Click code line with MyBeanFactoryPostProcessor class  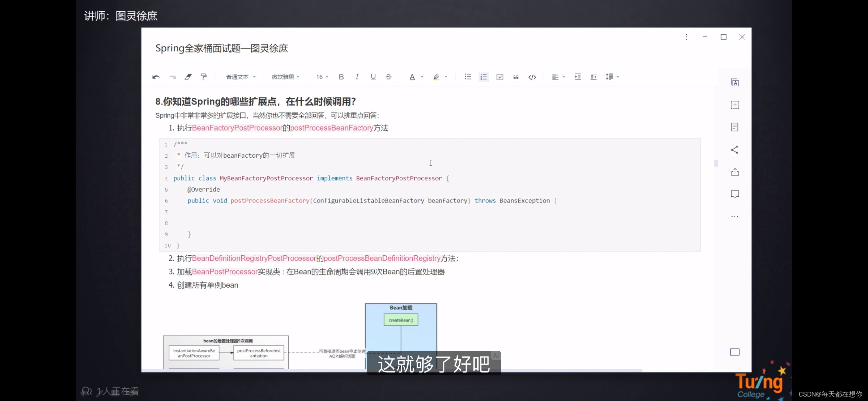click(311, 178)
